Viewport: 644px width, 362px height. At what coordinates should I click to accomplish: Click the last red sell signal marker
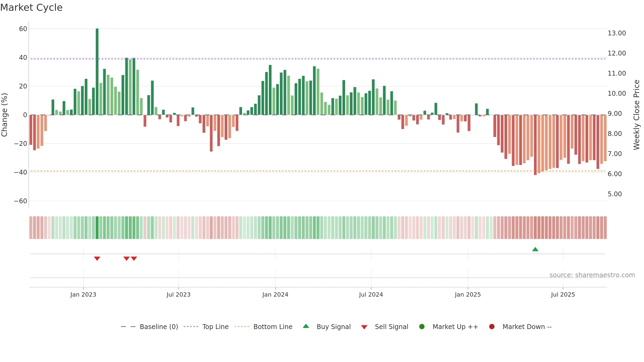coord(134,258)
